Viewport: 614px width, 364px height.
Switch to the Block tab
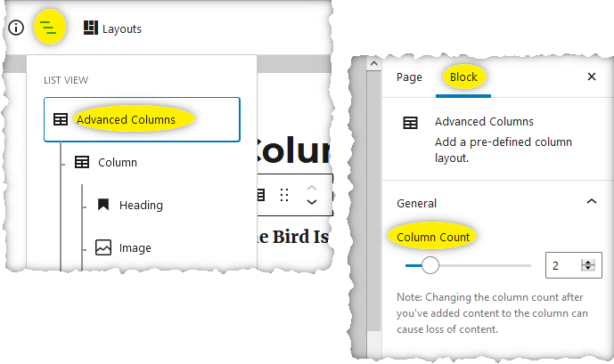tap(463, 77)
